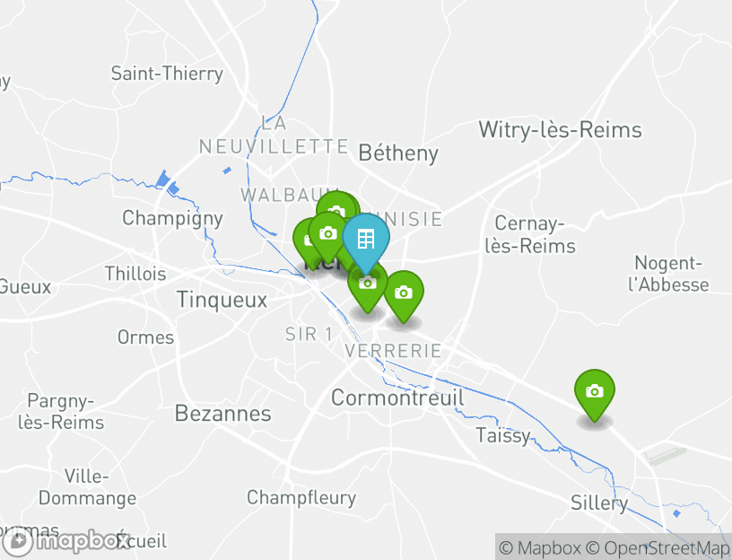Click the blue building map marker

pyautogui.click(x=366, y=239)
